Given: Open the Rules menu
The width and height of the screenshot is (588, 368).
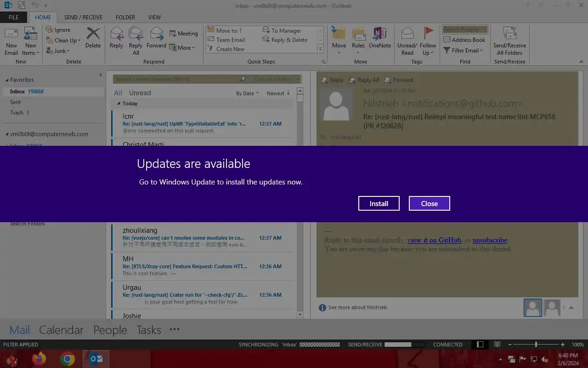Looking at the screenshot, I should [x=358, y=41].
